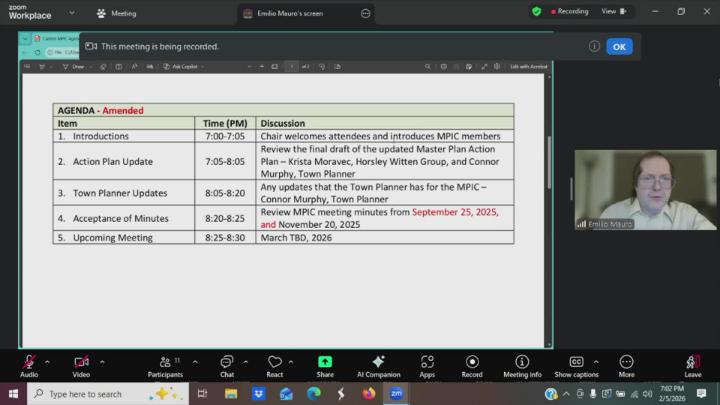
Task: Expand video options arrow next to Video
Action: (x=102, y=361)
